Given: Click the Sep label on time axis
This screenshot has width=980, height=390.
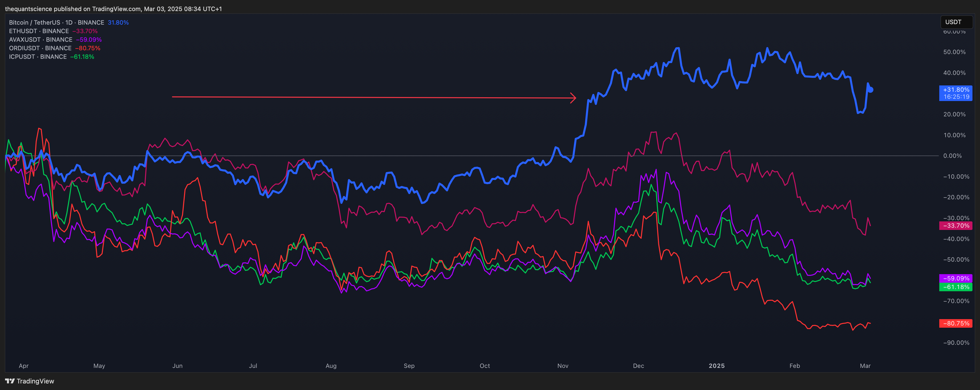Looking at the screenshot, I should pos(409,366).
